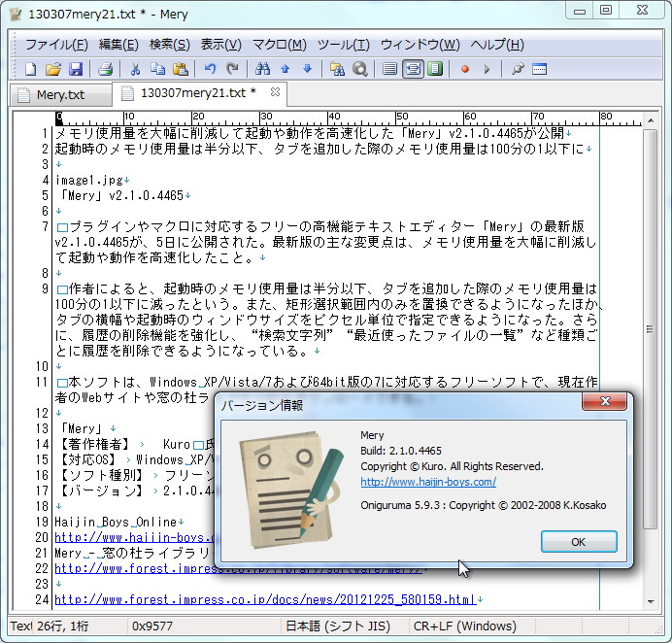
Task: Create a new file with toolbar icon
Action: (30, 69)
